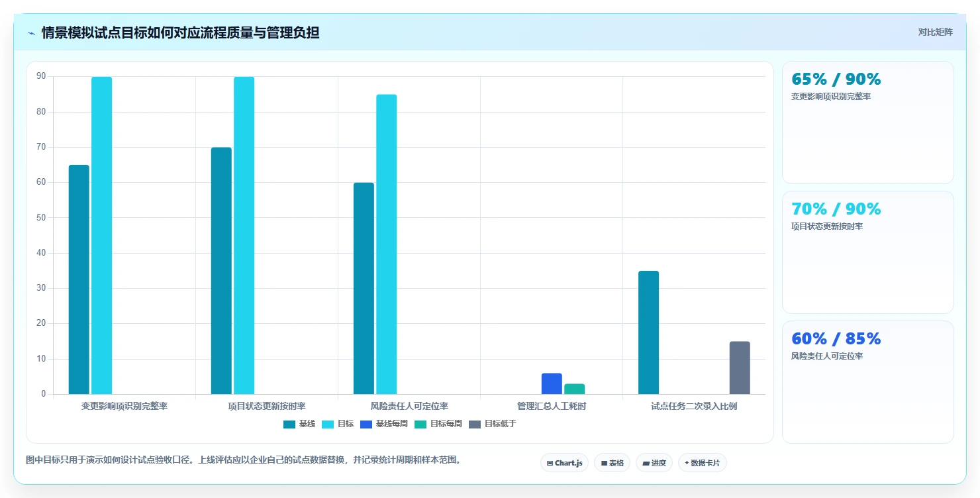Click the 目标 bar of 项目状态更新按时率
Viewport: 980px width, 498px height.
pos(244,236)
